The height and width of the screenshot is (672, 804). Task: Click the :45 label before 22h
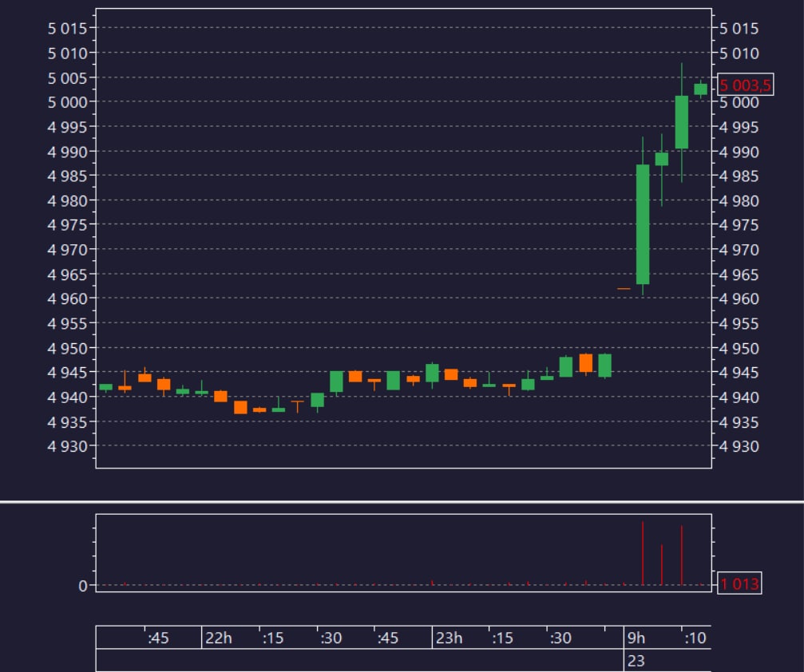pyautogui.click(x=158, y=638)
